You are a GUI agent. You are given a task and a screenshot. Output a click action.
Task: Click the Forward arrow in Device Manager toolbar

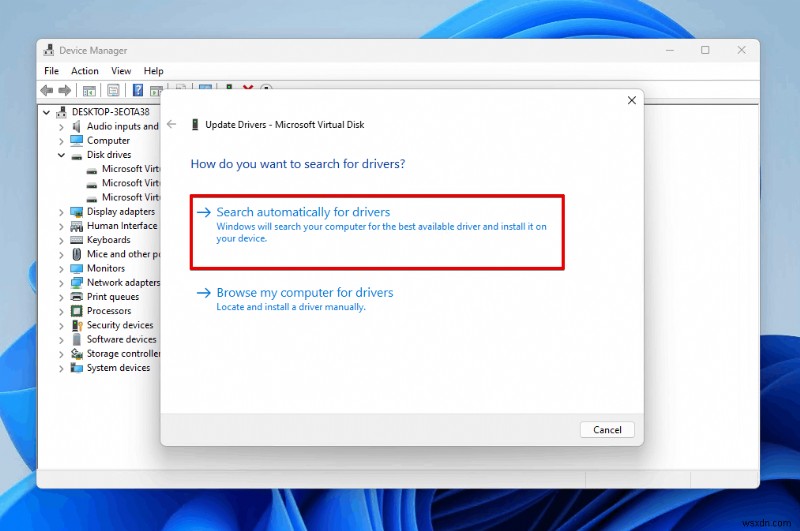(64, 90)
